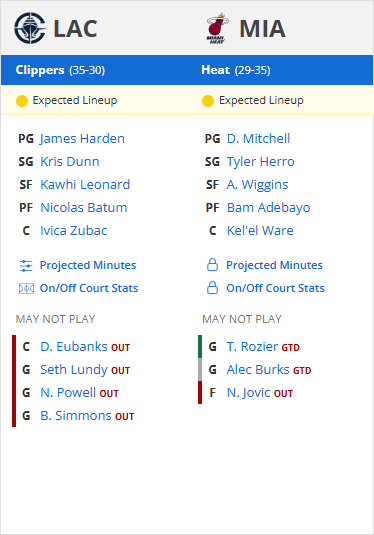
Task: Click the yellow Heat expected lineup dot
Action: (208, 101)
